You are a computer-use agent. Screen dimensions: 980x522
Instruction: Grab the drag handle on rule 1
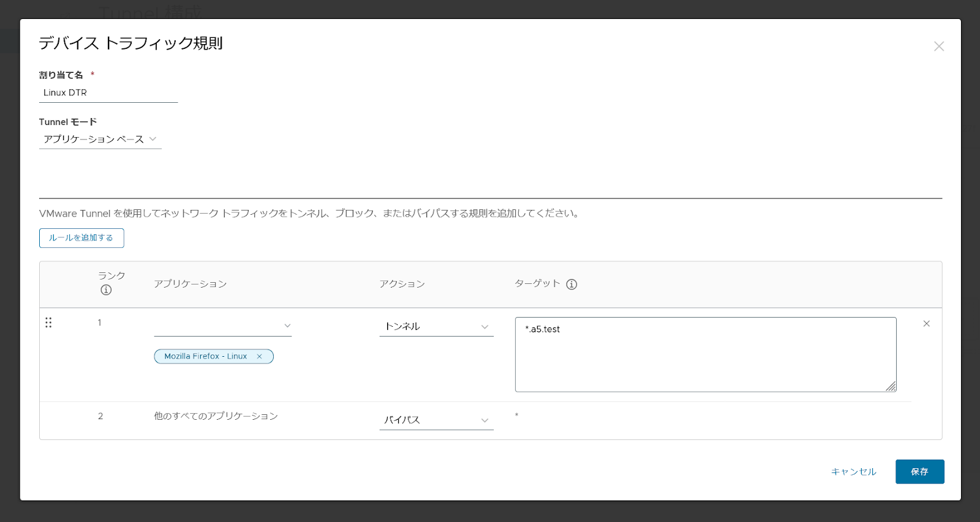click(x=48, y=323)
